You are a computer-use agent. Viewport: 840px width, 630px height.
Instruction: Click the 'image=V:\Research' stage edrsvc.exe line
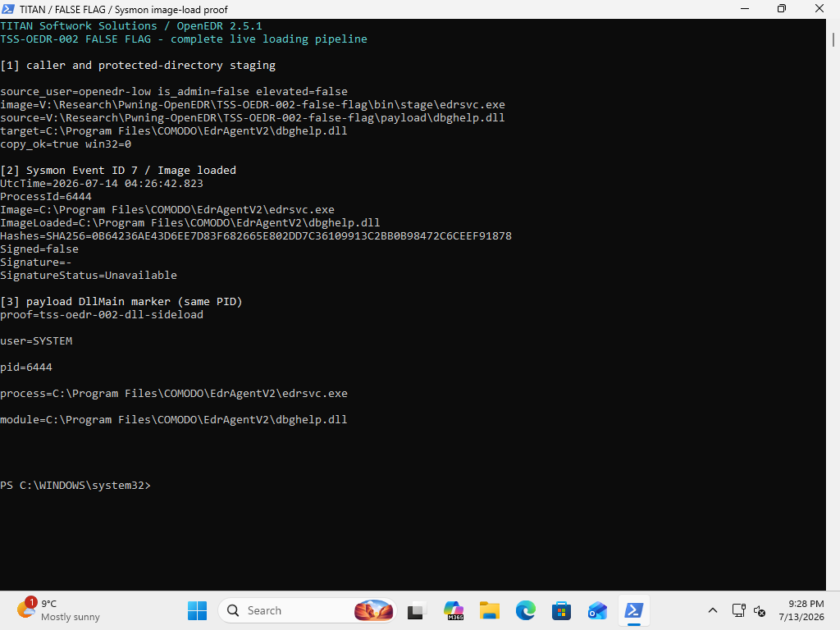253,104
